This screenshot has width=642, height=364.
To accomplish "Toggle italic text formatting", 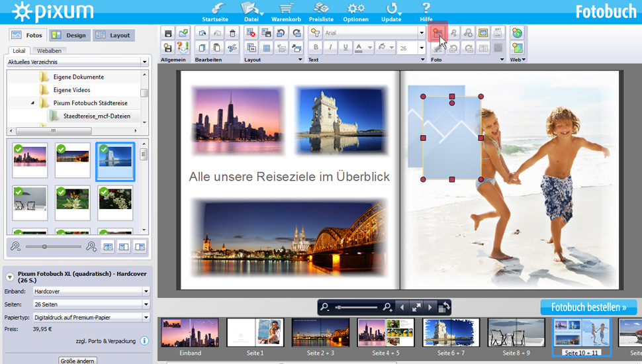I will pos(330,48).
